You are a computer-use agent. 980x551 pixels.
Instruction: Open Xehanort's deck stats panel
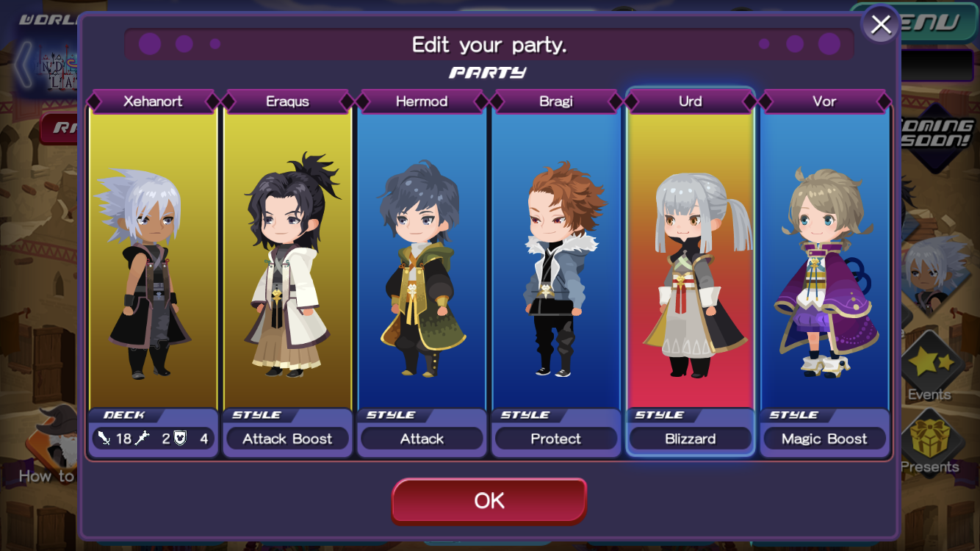click(x=153, y=433)
